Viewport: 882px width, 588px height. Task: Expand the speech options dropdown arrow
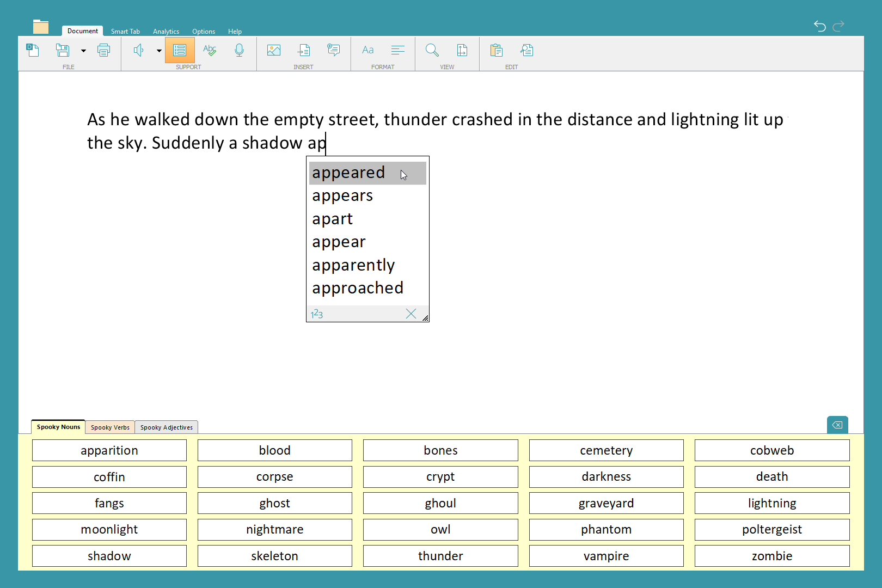click(x=159, y=51)
